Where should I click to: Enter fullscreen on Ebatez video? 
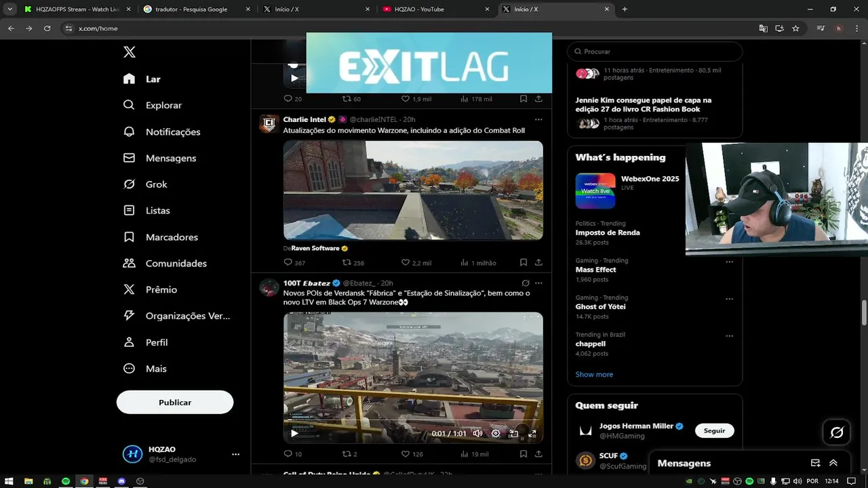click(x=532, y=433)
